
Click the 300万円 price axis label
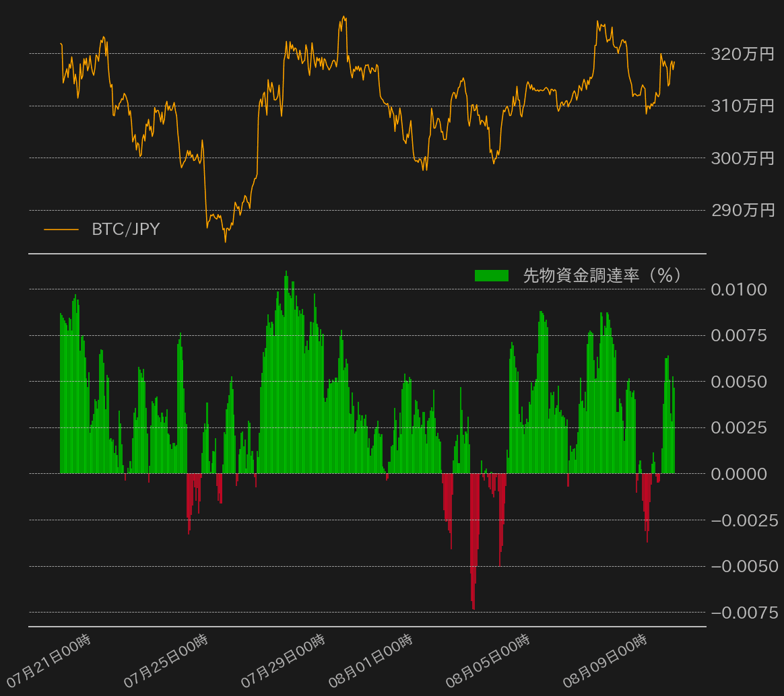[x=743, y=159]
